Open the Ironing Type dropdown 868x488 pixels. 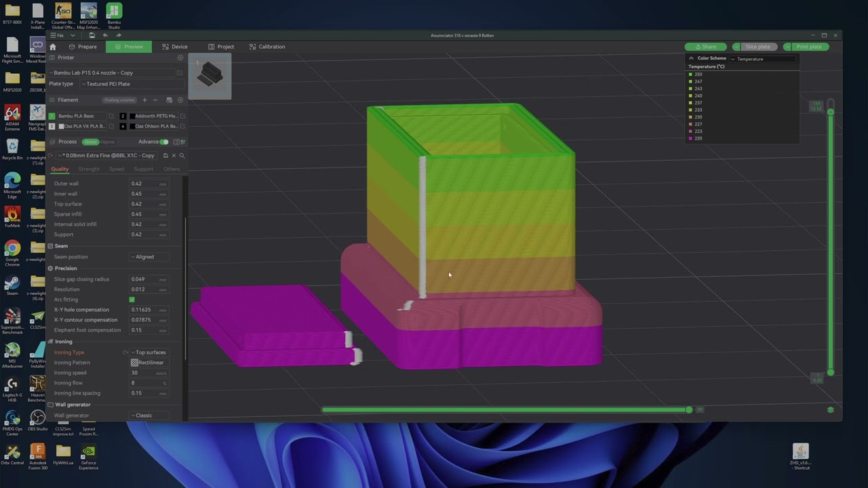point(149,352)
